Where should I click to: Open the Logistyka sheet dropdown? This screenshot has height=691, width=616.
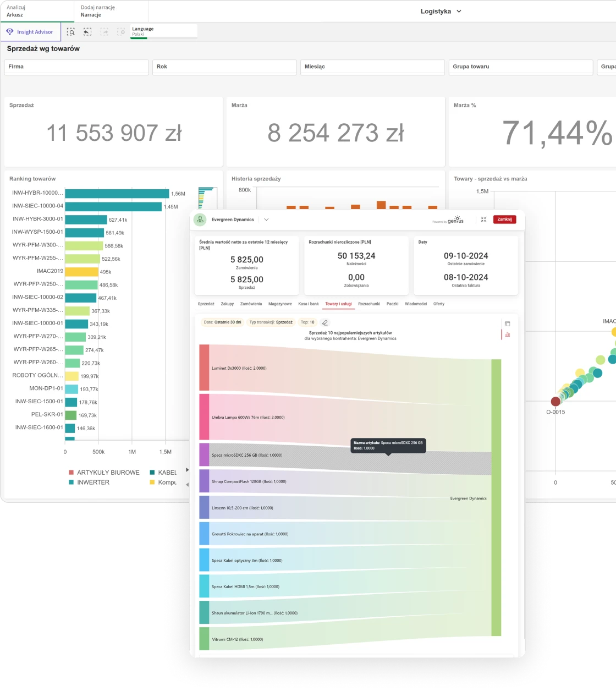(441, 11)
